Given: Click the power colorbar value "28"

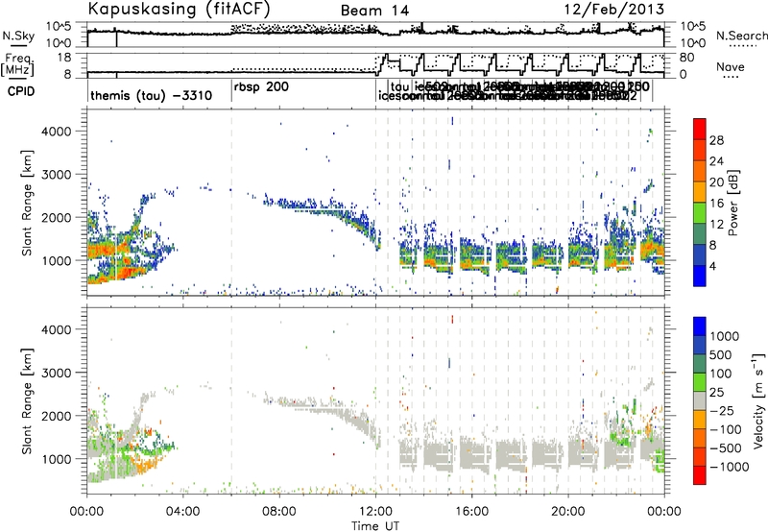Looking at the screenshot, I should click(x=716, y=140).
